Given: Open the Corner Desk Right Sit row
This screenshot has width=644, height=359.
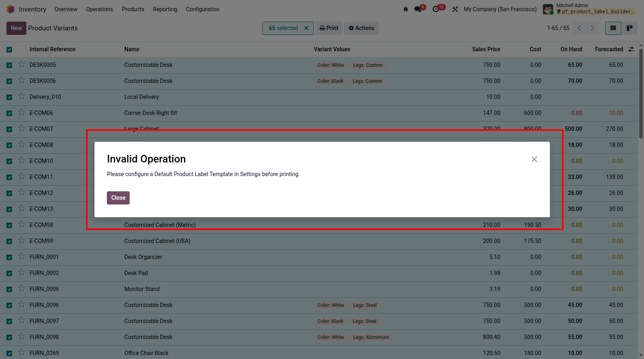Looking at the screenshot, I should tap(150, 113).
